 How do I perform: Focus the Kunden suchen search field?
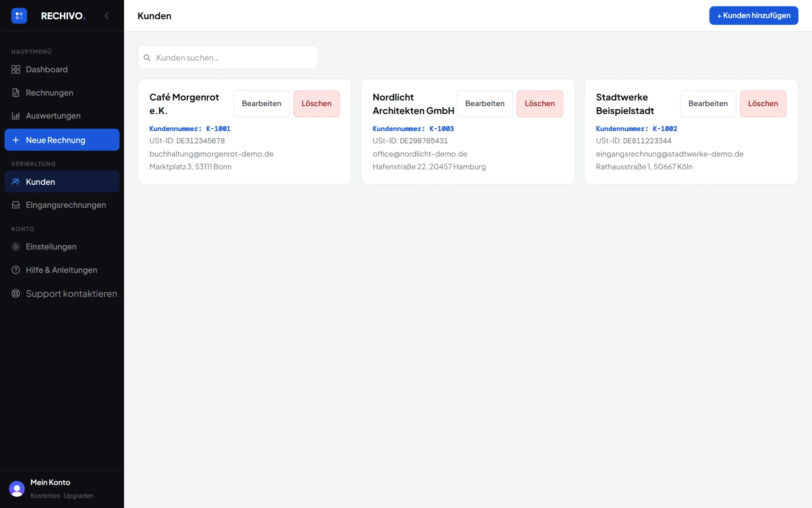228,58
